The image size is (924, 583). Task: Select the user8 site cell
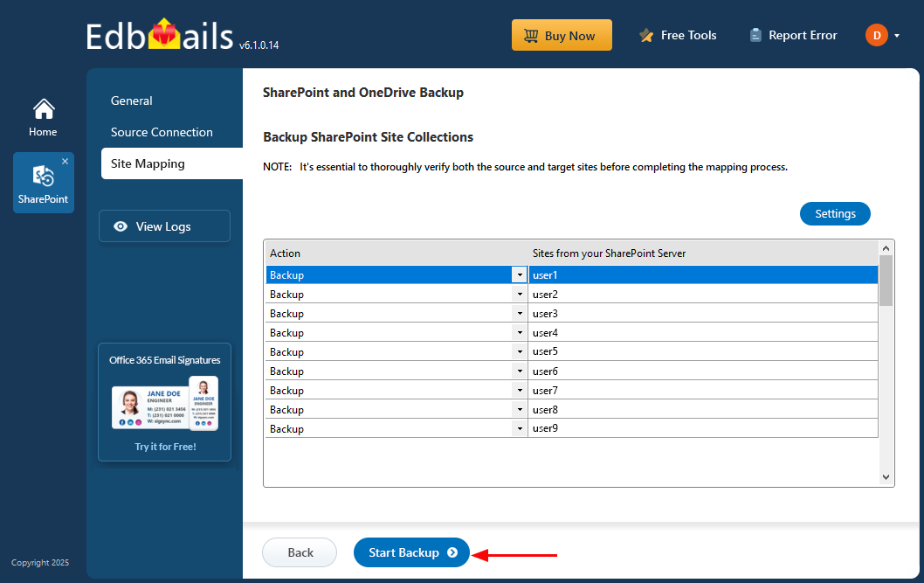tap(703, 409)
